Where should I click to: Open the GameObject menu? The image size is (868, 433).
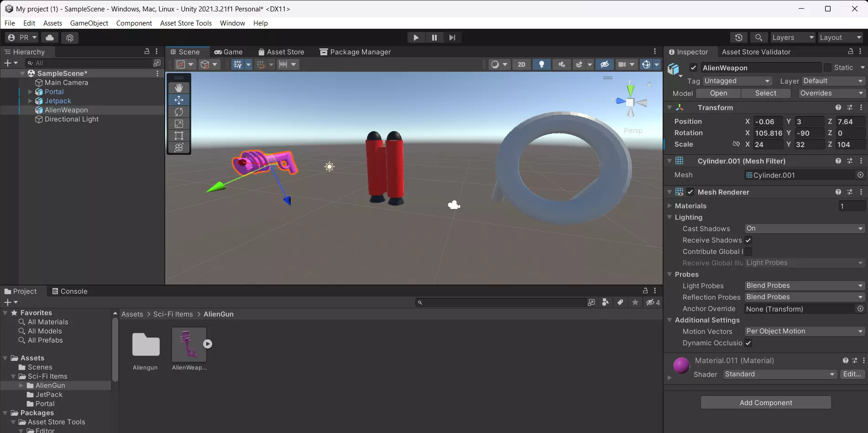(89, 23)
